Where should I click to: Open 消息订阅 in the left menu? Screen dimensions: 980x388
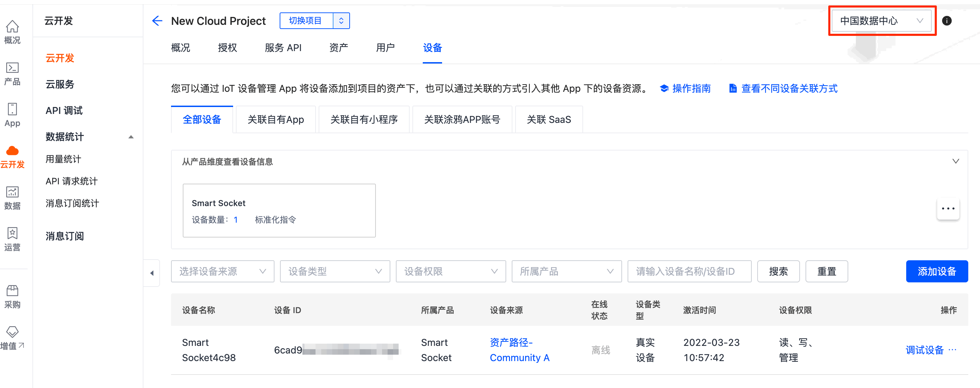[64, 236]
